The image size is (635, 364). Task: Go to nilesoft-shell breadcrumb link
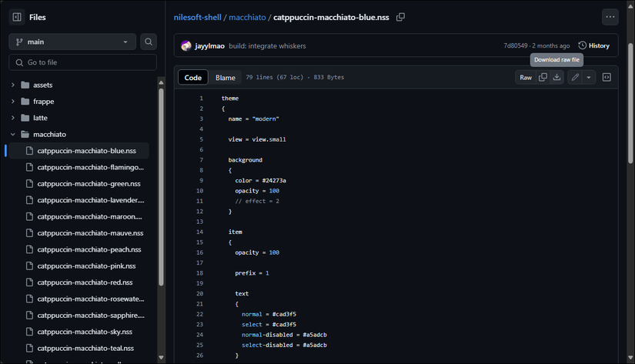pos(197,17)
